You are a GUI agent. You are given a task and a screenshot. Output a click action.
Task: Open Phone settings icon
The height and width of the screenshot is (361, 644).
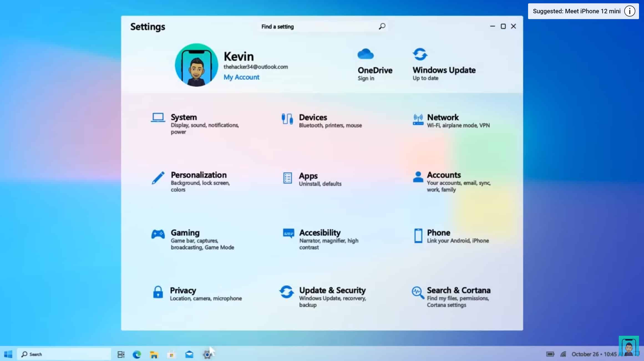(418, 236)
